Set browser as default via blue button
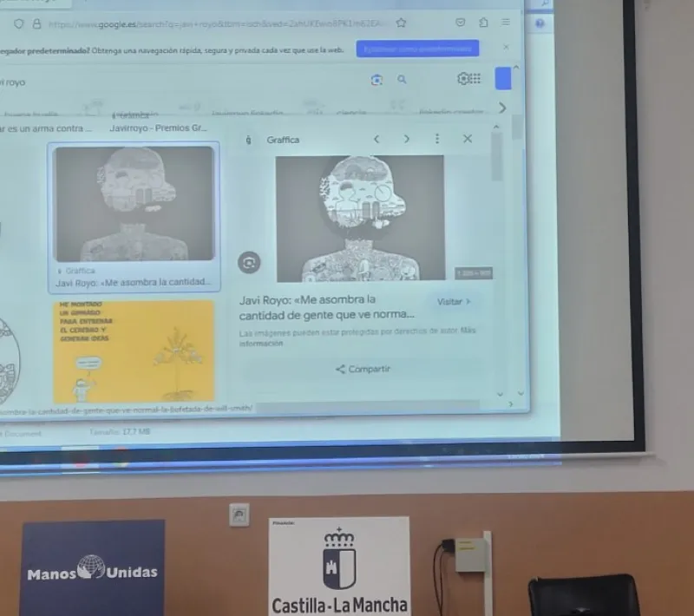This screenshot has width=694, height=616. point(417,49)
